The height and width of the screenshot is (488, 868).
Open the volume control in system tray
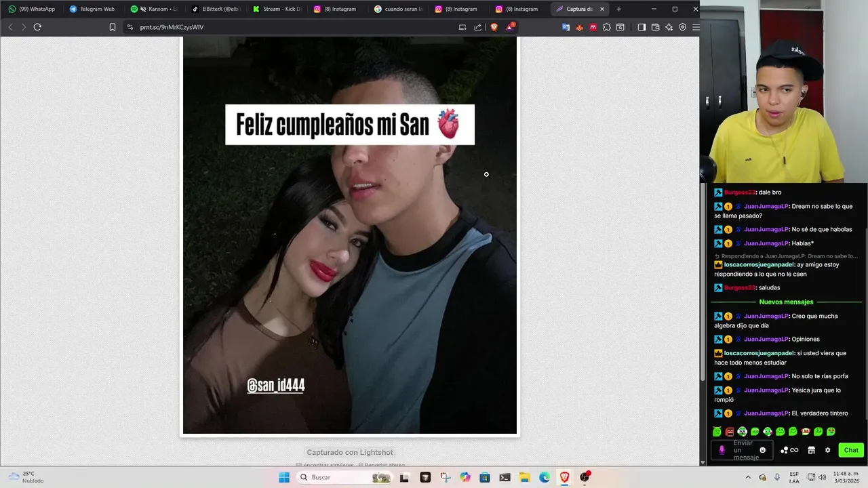tap(823, 477)
